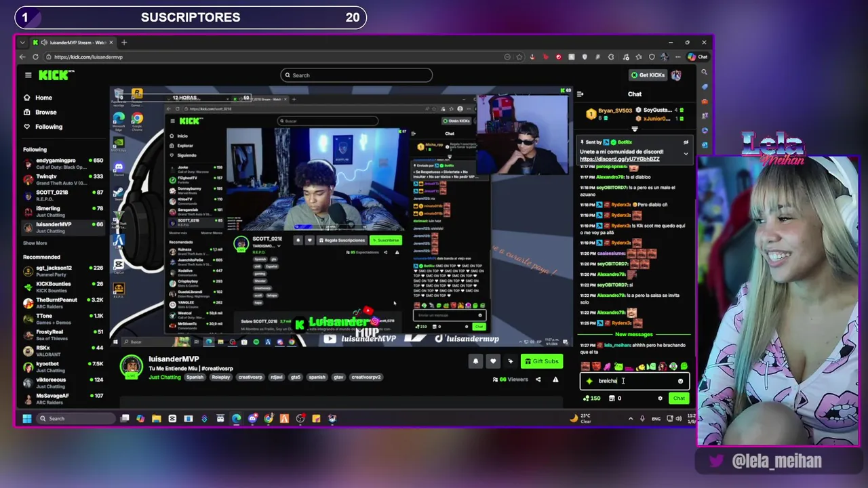
Task: Open the Windows Start menu
Action: tap(26, 419)
